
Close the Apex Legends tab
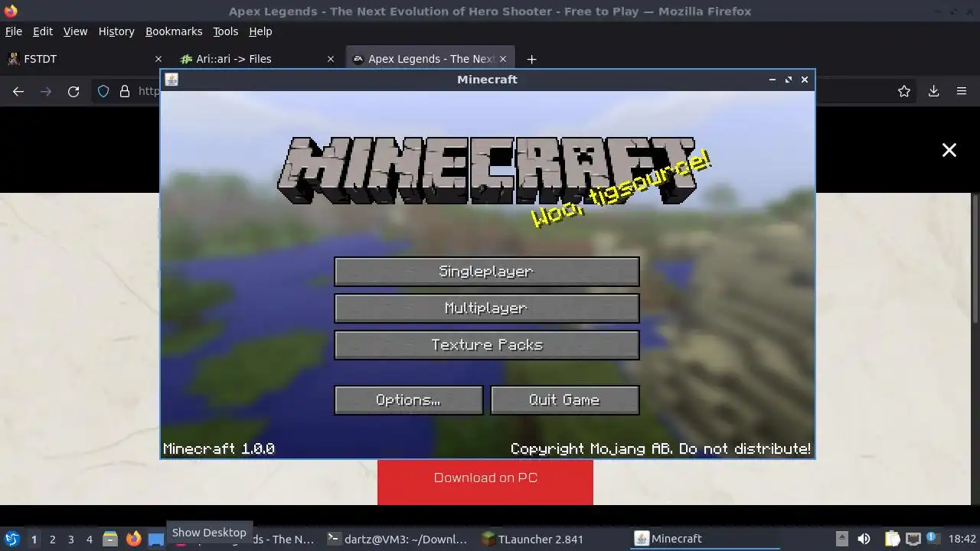click(x=503, y=59)
